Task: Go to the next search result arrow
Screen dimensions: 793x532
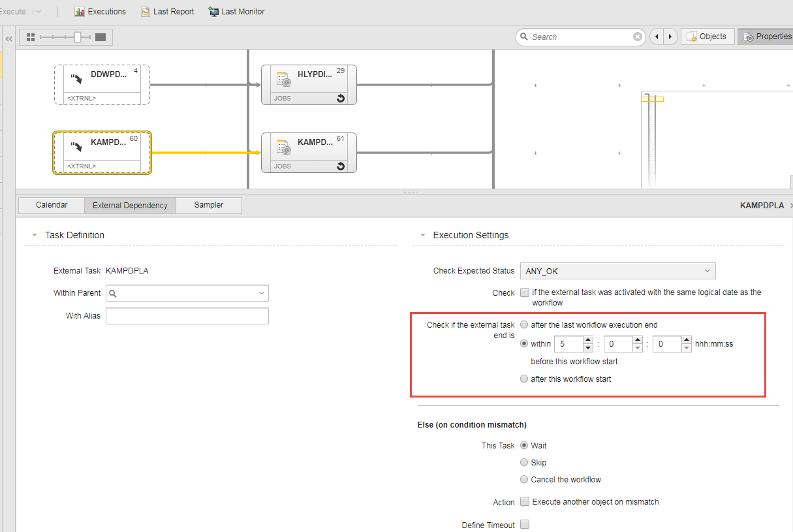Action: [x=670, y=37]
